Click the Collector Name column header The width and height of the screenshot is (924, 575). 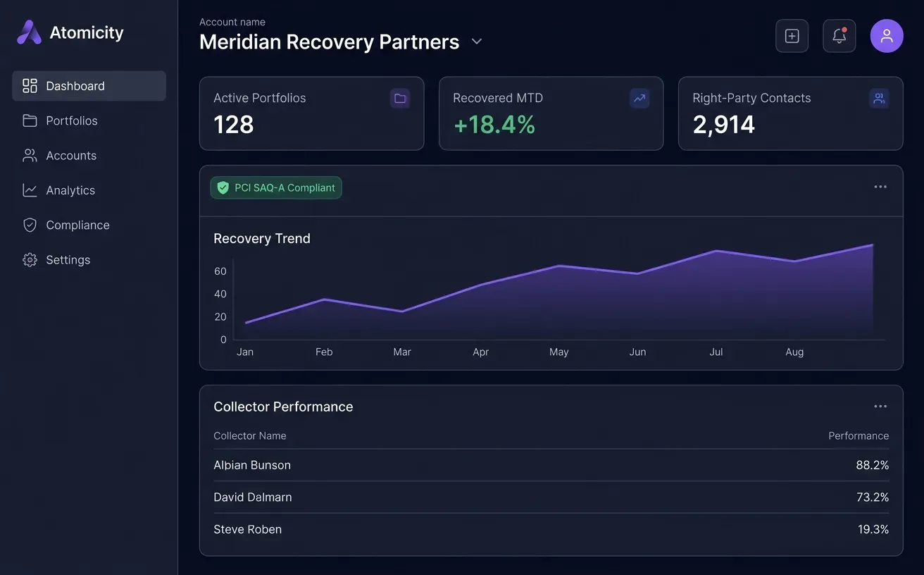point(250,436)
